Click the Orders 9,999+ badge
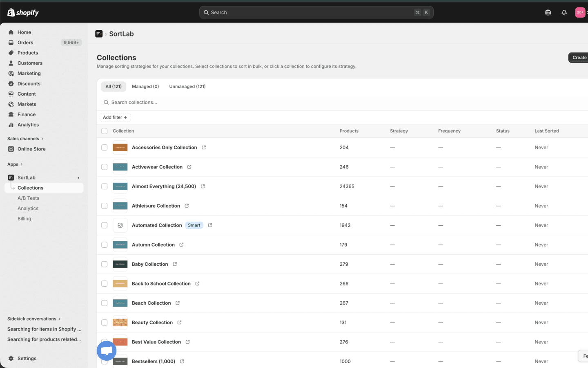 point(71,43)
